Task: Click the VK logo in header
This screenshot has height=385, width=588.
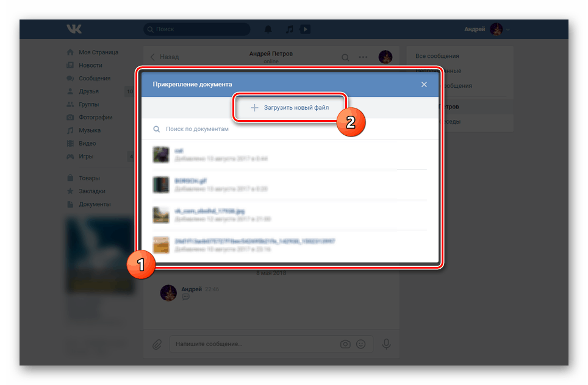Action: tap(74, 29)
